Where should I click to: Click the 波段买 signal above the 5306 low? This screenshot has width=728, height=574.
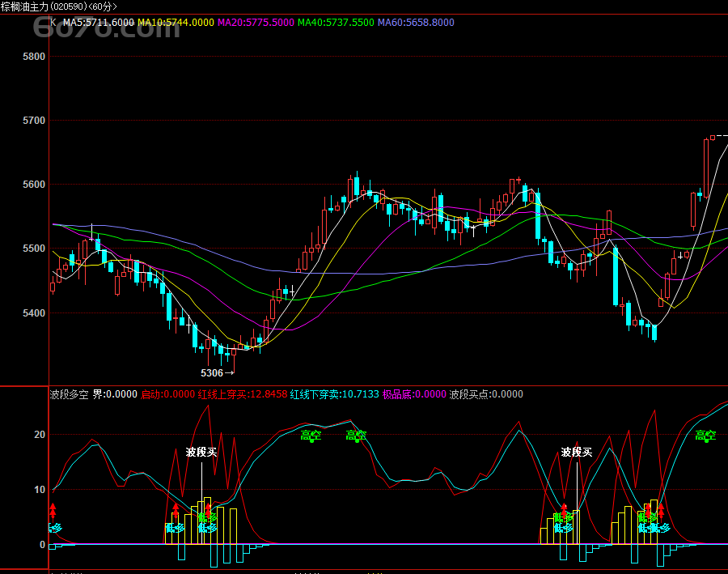(x=201, y=453)
